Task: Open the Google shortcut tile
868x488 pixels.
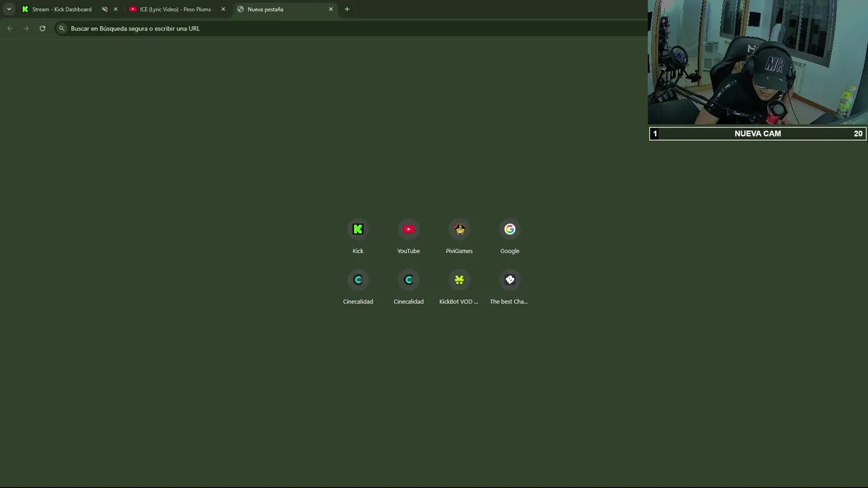Action: (x=510, y=237)
